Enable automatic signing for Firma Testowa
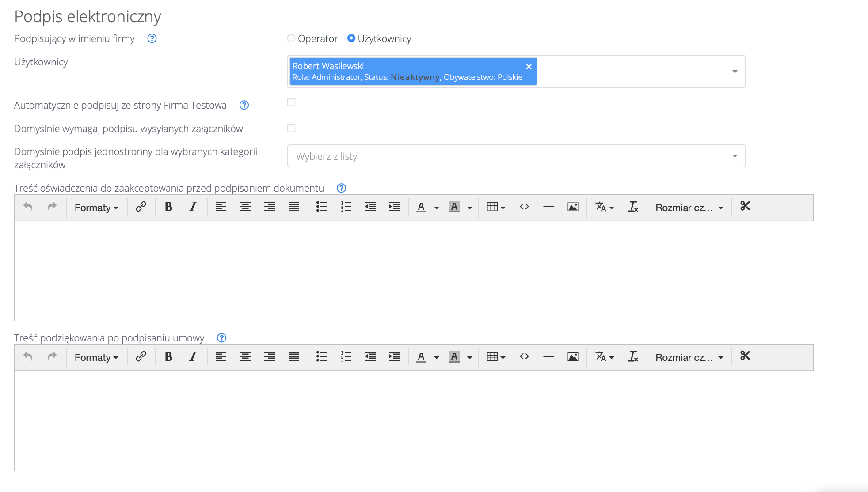This screenshot has height=492, width=868. click(x=291, y=102)
